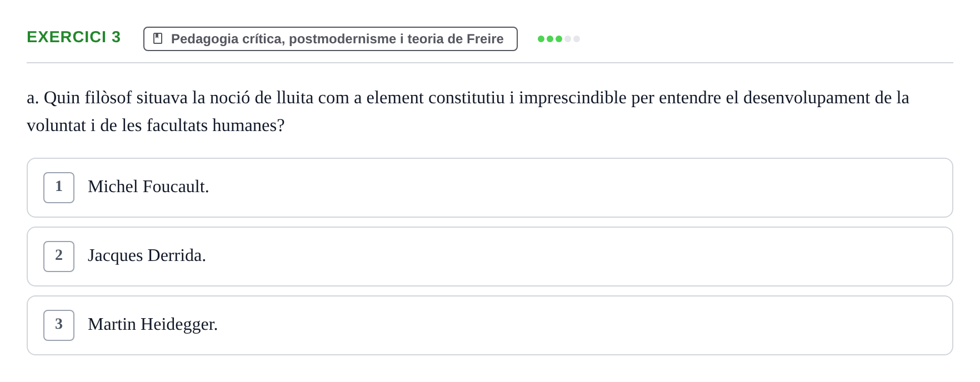This screenshot has width=980, height=382.
Task: Click the postmodernisme i teoria de Freire label
Action: 396,39
